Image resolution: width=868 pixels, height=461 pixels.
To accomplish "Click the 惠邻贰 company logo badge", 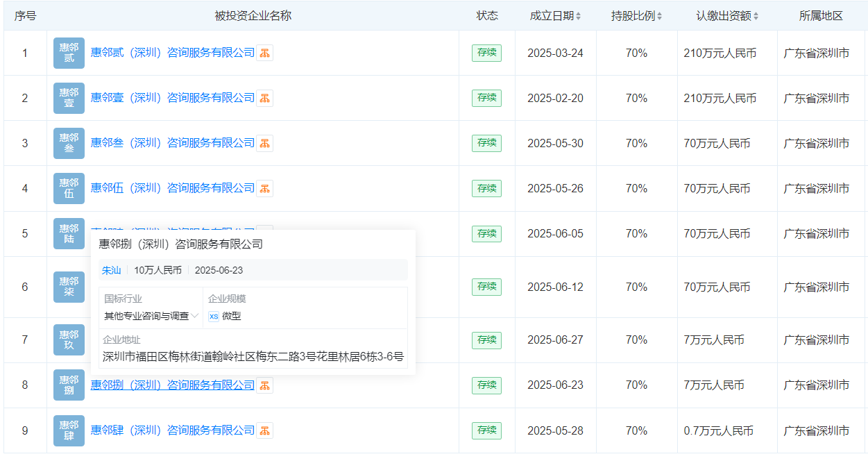I will [69, 53].
